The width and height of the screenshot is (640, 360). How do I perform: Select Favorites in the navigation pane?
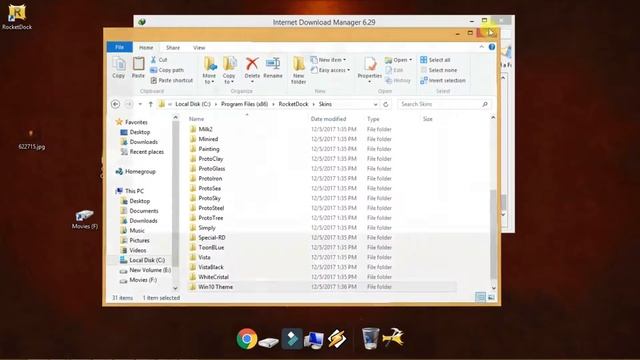point(132,122)
